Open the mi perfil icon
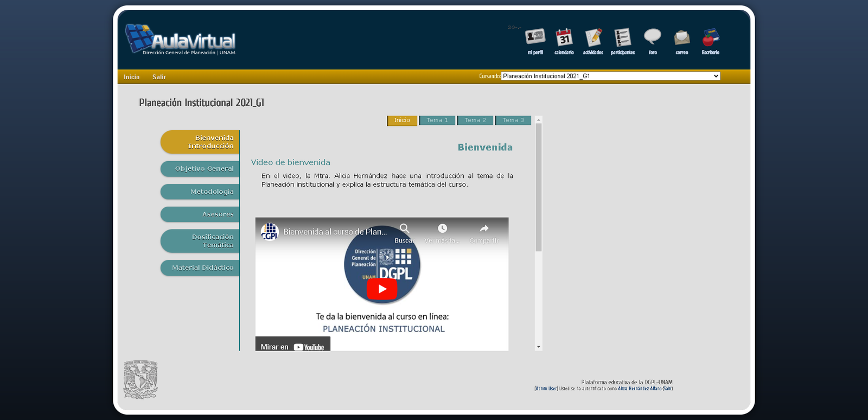The height and width of the screenshot is (420, 868). coord(535,38)
